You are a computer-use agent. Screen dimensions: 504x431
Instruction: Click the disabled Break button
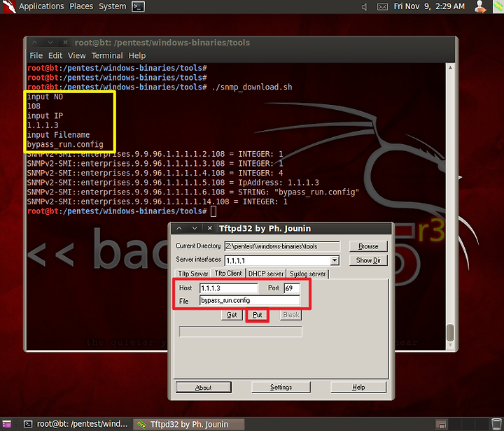pyautogui.click(x=291, y=315)
